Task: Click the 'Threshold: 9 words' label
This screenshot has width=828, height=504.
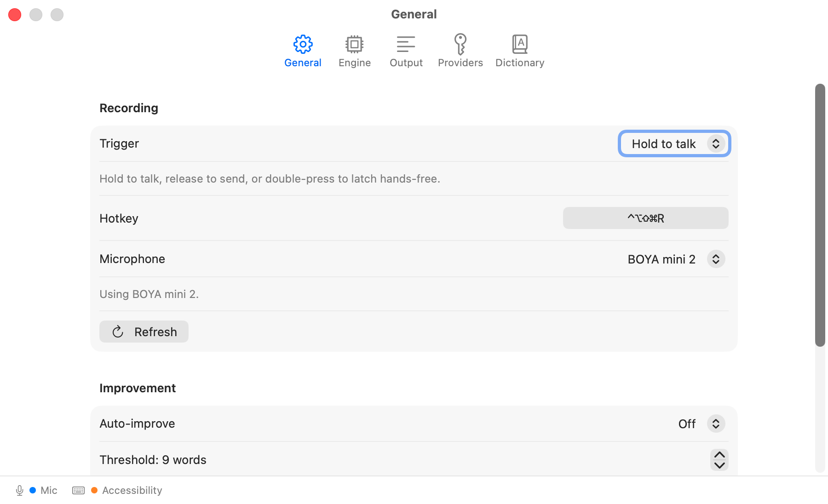Action: pyautogui.click(x=153, y=460)
